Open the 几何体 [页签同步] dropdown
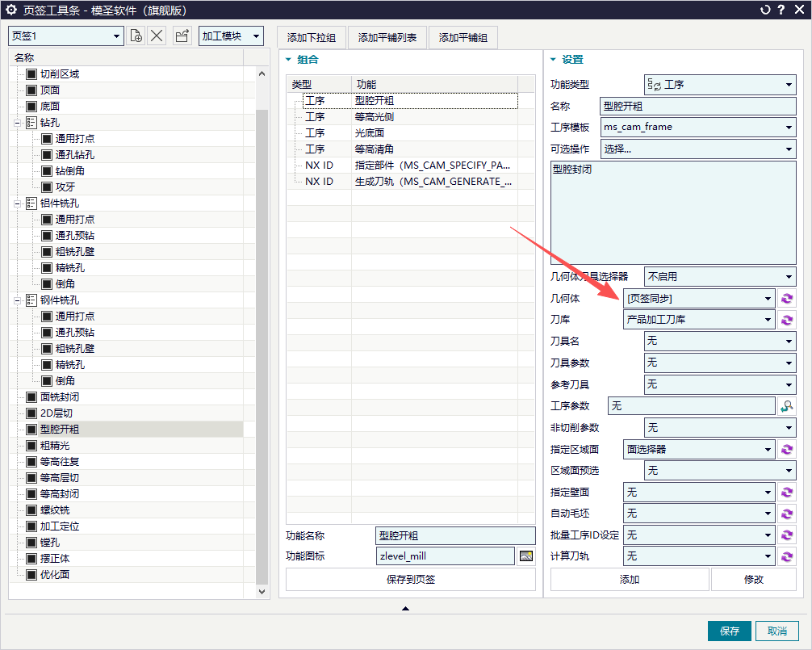This screenshot has width=812, height=650. 699,299
